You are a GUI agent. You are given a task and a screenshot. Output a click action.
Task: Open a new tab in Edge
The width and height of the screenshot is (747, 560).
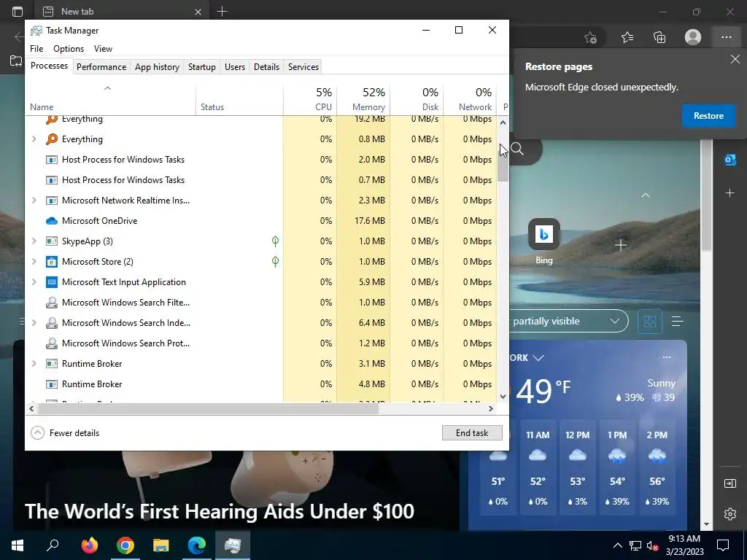222,12
